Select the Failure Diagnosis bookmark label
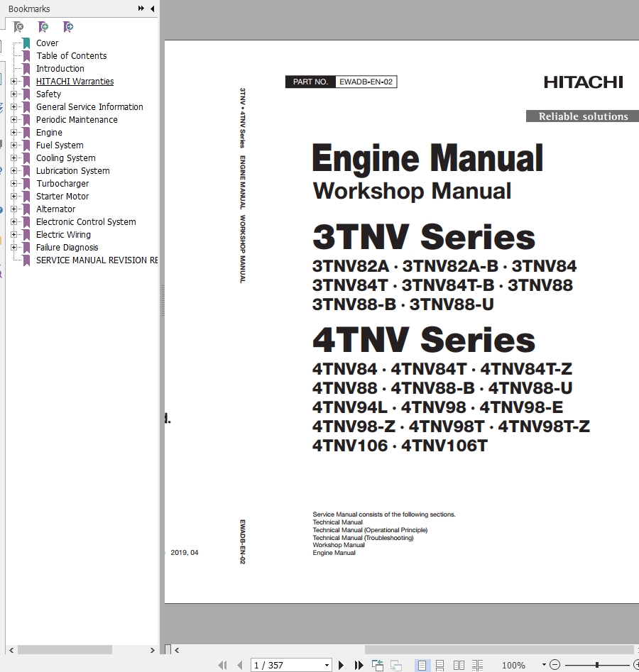Image resolution: width=639 pixels, height=672 pixels. 67,248
